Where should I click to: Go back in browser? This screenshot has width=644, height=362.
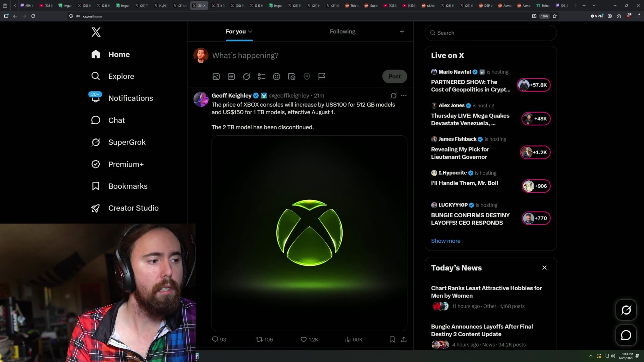point(15,16)
